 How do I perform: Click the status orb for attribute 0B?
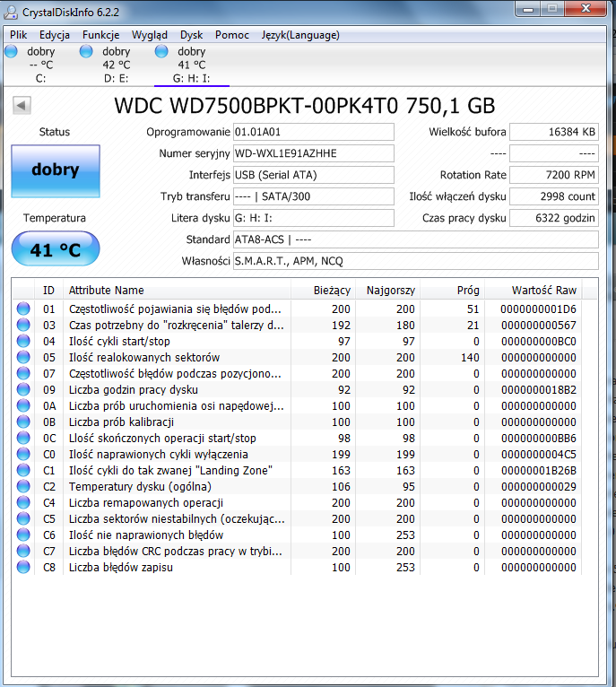click(23, 422)
